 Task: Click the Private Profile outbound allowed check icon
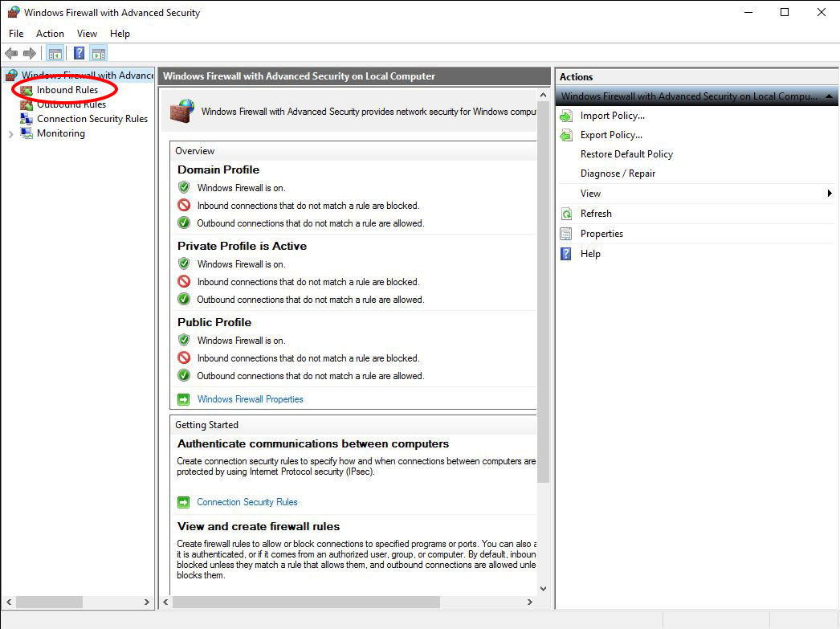184,299
